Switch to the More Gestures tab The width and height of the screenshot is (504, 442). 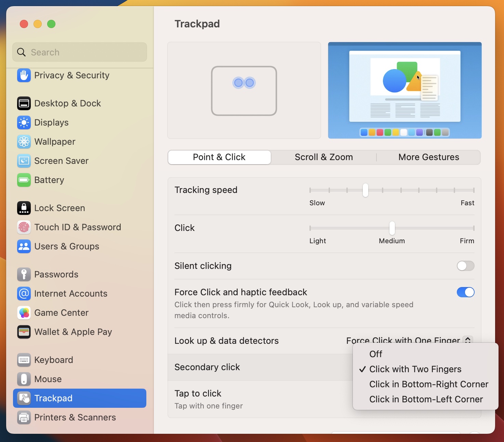tap(428, 157)
